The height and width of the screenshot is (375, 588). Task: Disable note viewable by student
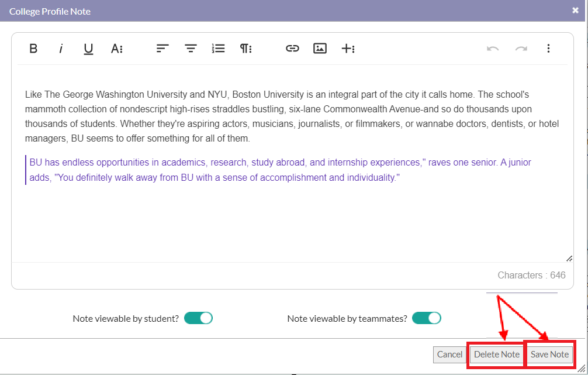click(x=198, y=318)
